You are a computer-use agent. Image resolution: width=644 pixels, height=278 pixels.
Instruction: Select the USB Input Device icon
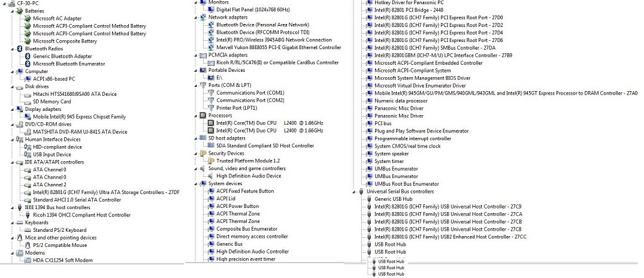pyautogui.click(x=28, y=155)
